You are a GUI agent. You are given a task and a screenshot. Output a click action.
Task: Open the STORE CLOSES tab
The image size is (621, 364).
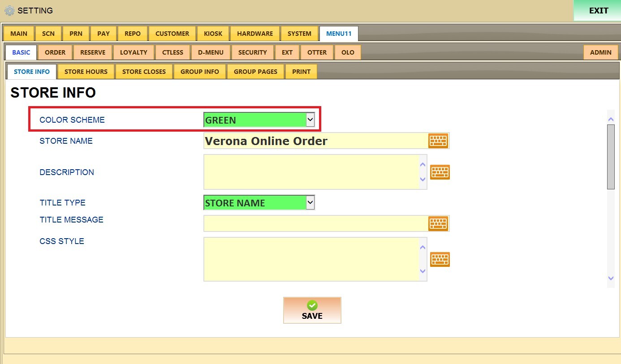click(x=144, y=72)
